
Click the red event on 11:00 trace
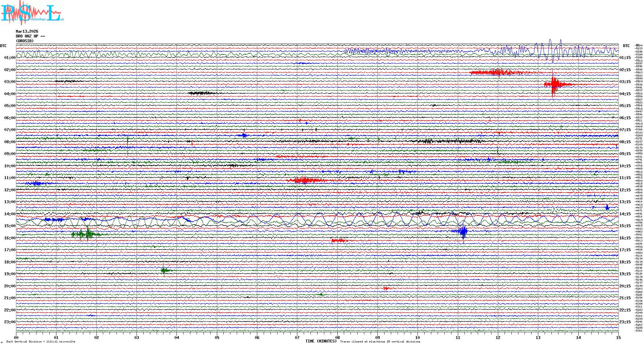304,180
